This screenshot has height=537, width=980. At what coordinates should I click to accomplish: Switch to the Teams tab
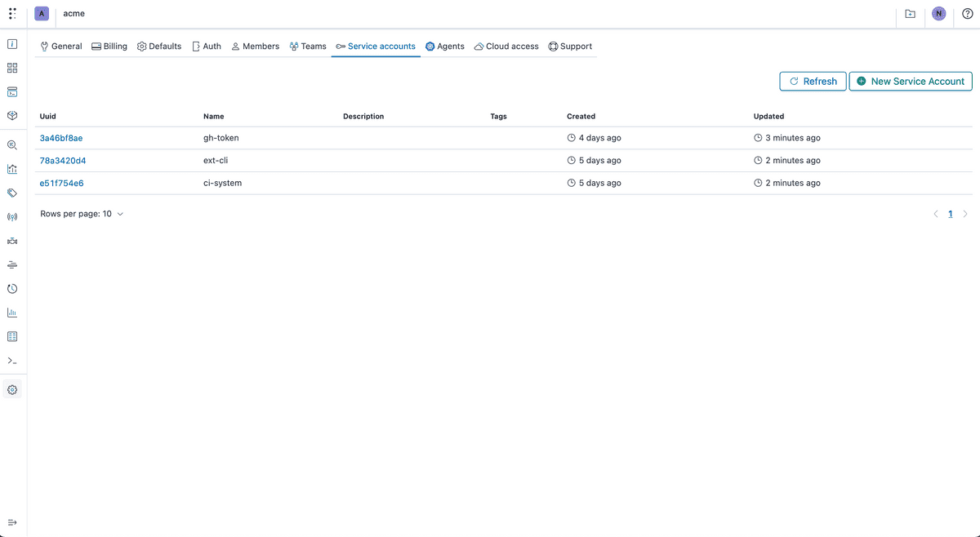[308, 47]
